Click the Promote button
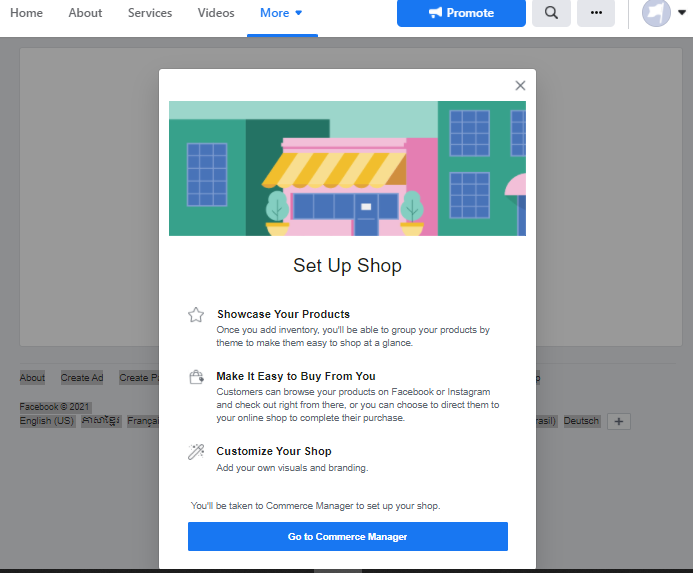693x573 pixels. pyautogui.click(x=461, y=13)
